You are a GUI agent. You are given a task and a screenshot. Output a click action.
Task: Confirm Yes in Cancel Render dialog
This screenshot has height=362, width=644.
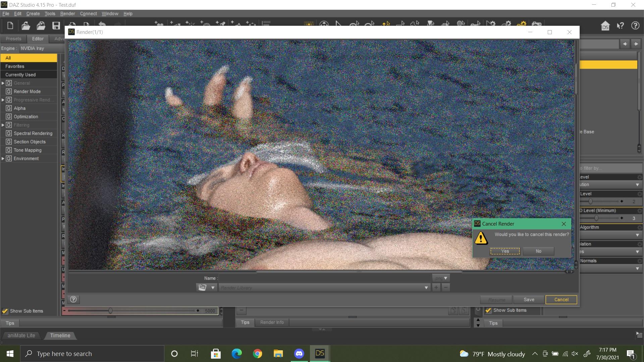click(505, 251)
